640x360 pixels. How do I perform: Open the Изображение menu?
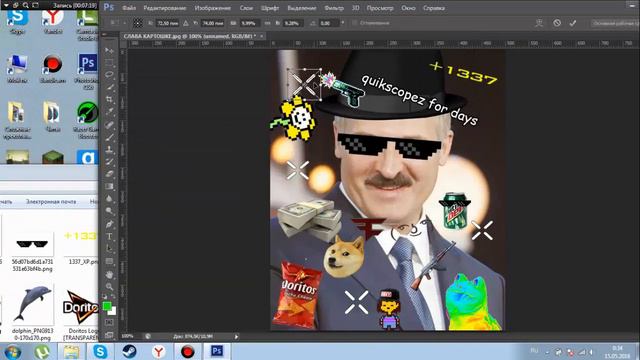212,8
